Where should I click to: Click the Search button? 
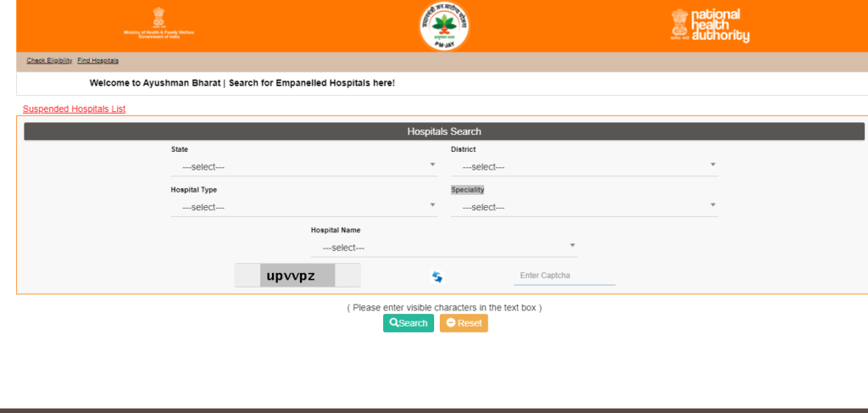[409, 323]
